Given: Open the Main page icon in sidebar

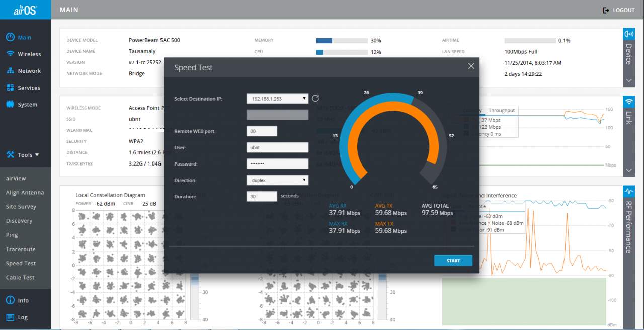Looking at the screenshot, I should [10, 37].
